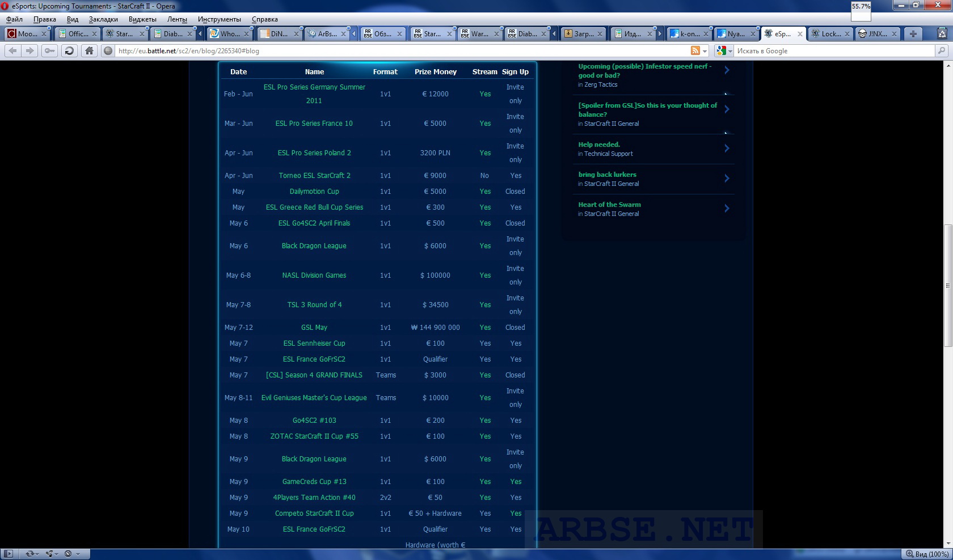Screen dimensions: 953x560
Task: Click the Искать в Google search field
Action: [834, 50]
